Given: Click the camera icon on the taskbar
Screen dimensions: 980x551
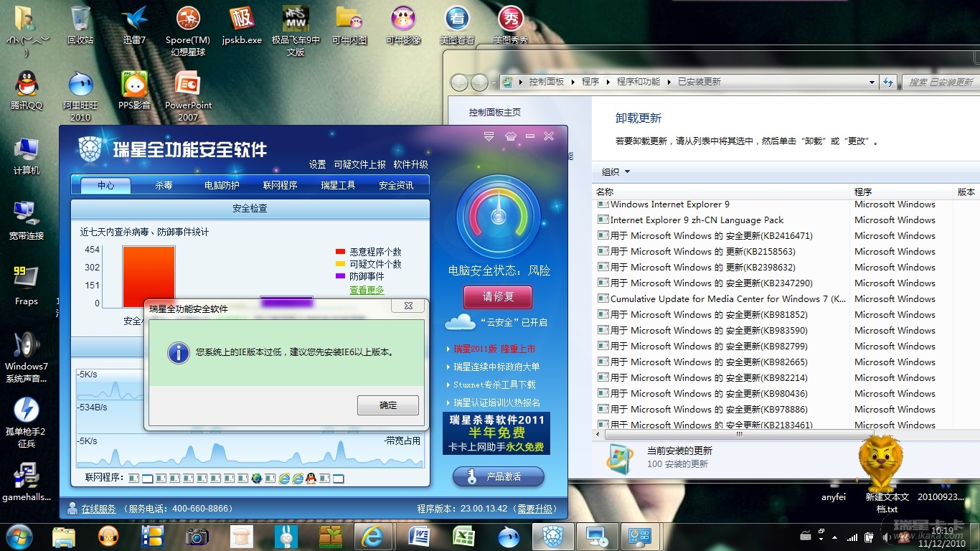Looking at the screenshot, I should point(197,536).
